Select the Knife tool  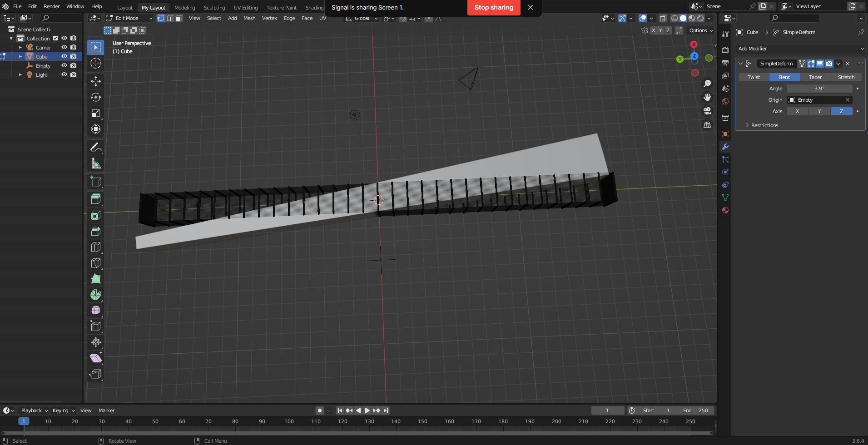click(96, 263)
